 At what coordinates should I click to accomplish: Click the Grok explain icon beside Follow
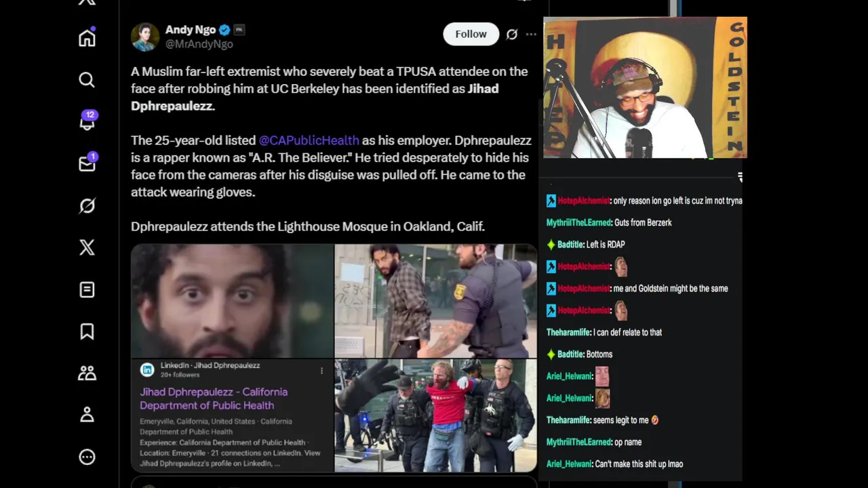(x=512, y=34)
